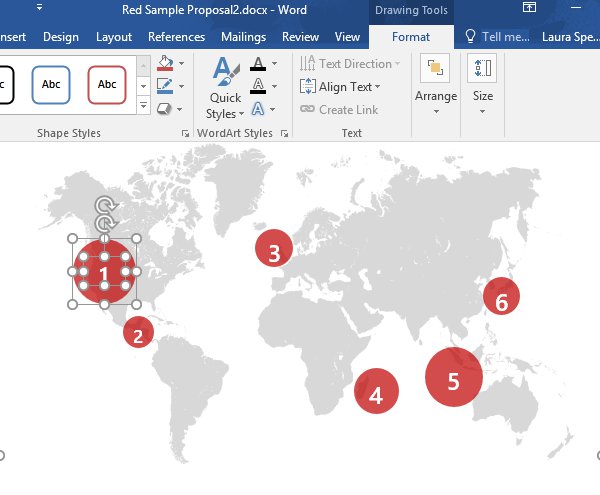Image resolution: width=600 pixels, height=495 pixels.
Task: Minimize the Word window
Action: click(576, 8)
